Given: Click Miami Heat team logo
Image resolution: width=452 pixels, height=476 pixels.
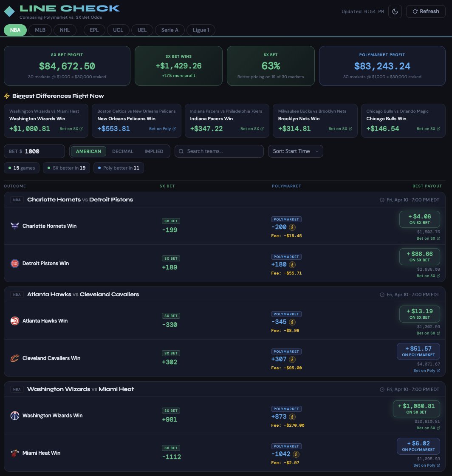Looking at the screenshot, I should 14,453.
